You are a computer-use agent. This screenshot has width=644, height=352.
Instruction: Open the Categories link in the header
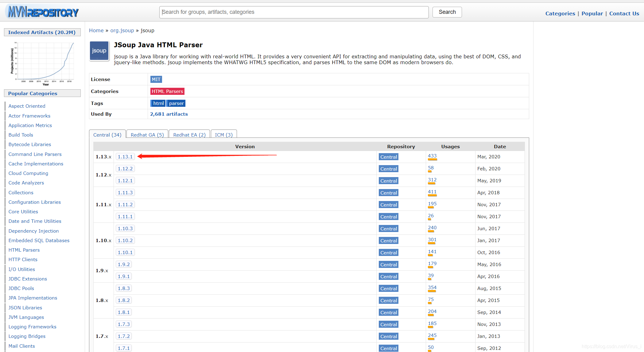(560, 14)
